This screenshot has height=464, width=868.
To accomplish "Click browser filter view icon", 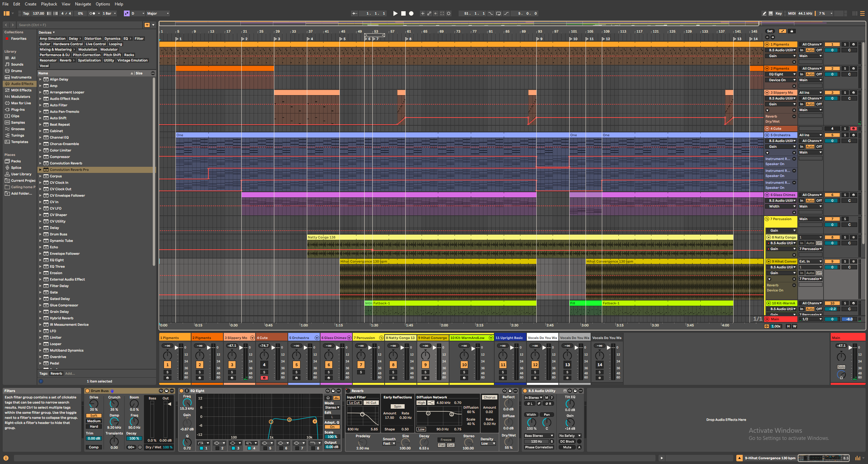I will click(147, 25).
